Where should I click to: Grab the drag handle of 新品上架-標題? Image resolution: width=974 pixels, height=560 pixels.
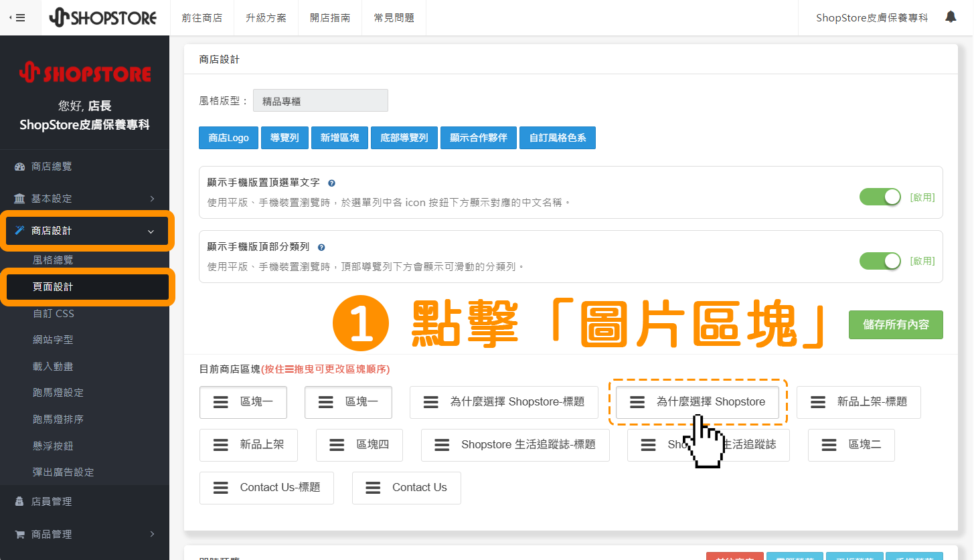point(817,402)
